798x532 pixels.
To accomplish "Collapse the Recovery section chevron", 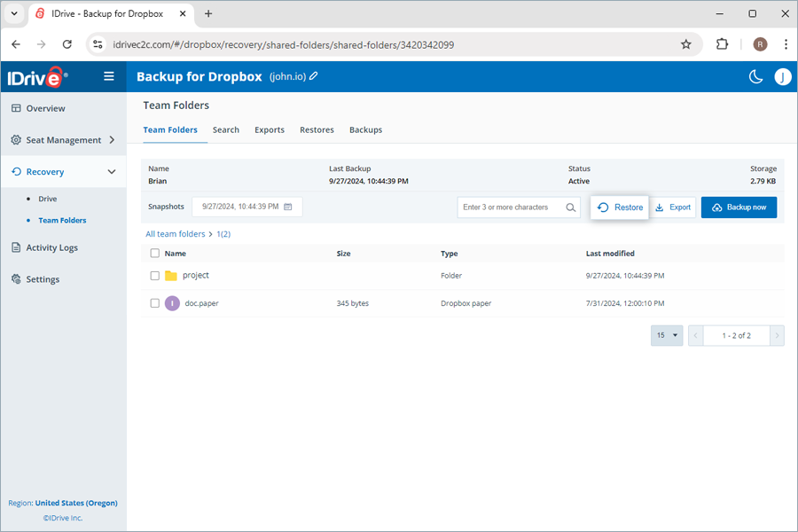I will pyautogui.click(x=112, y=171).
